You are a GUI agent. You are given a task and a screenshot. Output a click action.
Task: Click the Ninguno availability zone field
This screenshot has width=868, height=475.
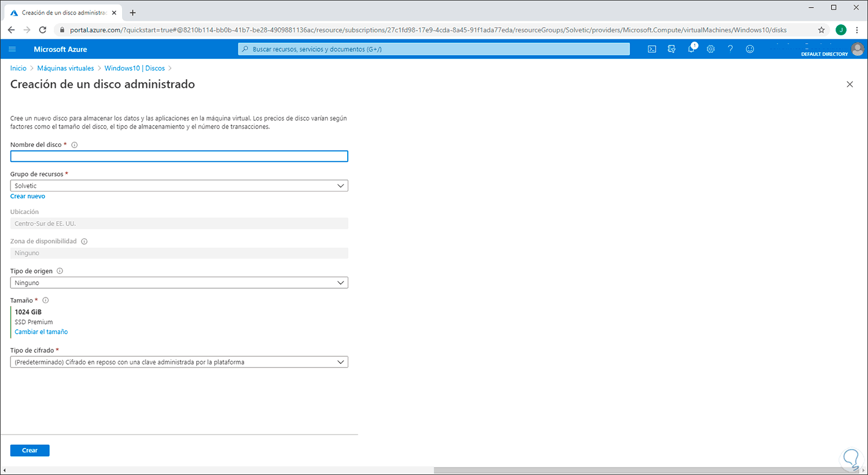click(x=179, y=253)
